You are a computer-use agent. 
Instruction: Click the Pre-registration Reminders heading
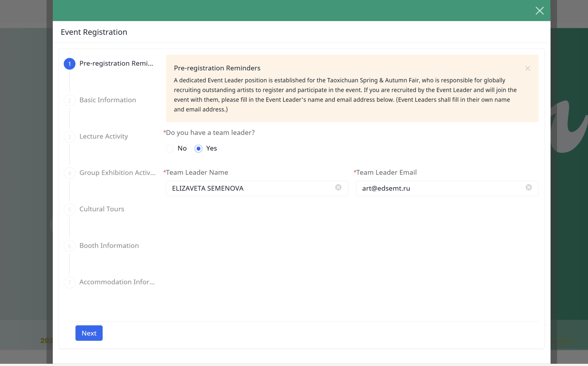(217, 68)
